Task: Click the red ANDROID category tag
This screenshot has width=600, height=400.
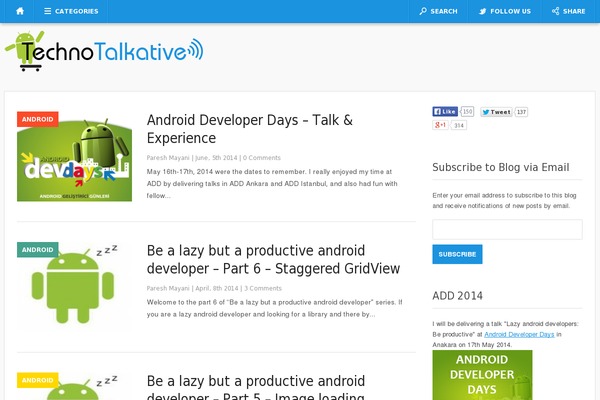Action: (38, 119)
